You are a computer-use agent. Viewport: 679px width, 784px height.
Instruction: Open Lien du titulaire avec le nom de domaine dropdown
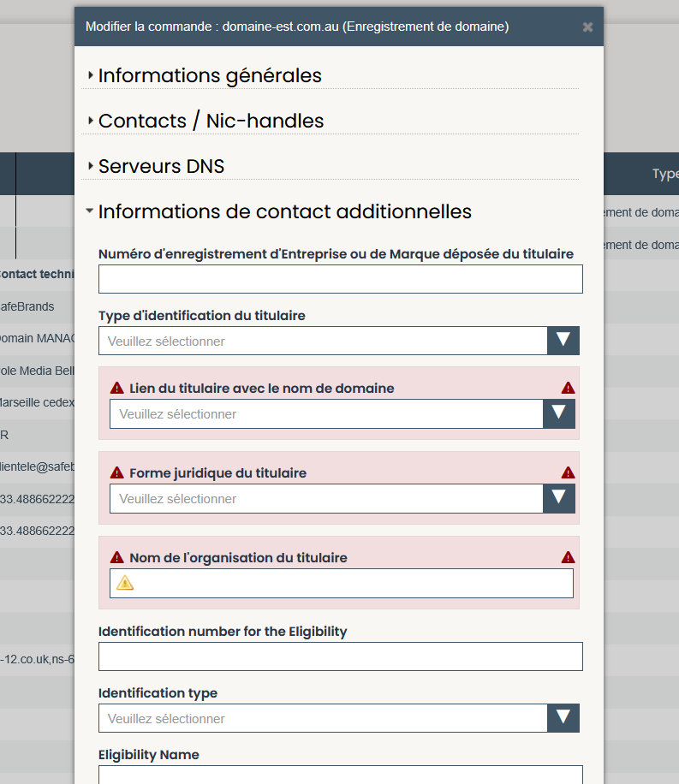pos(342,414)
